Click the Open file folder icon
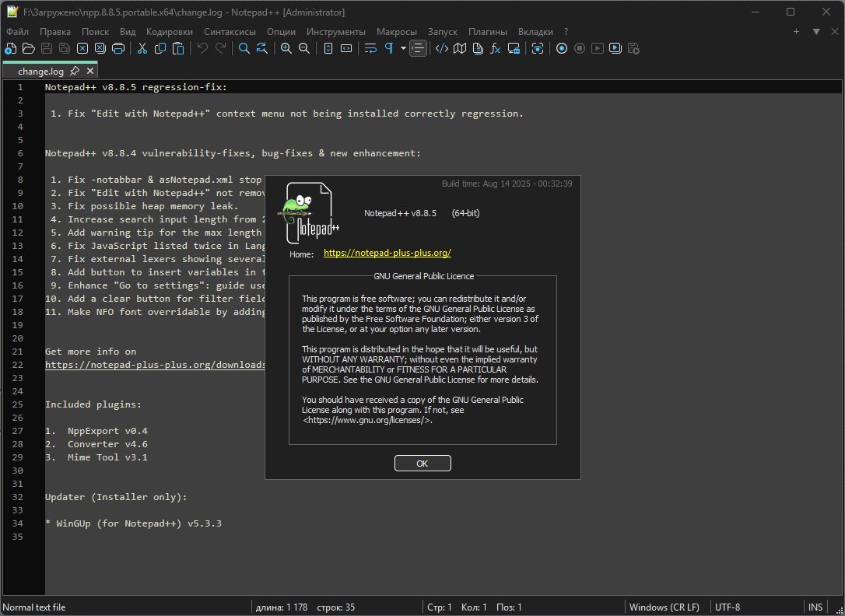The width and height of the screenshot is (845, 616). pyautogui.click(x=29, y=48)
